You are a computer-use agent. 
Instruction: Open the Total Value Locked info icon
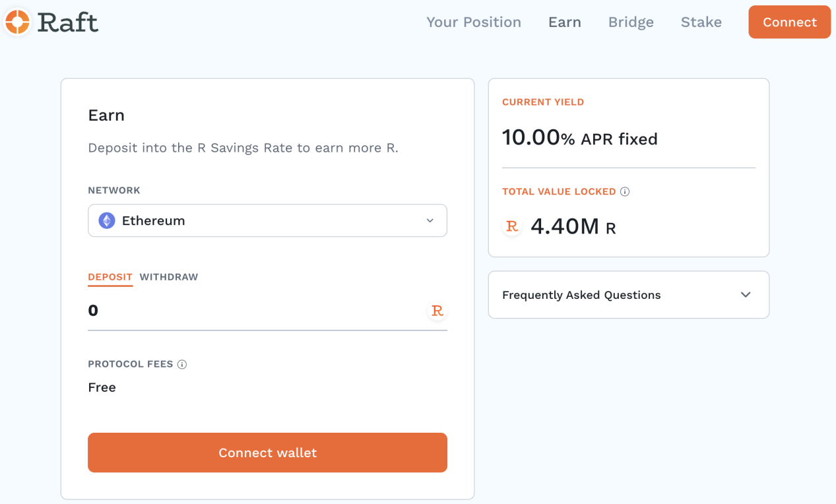pos(625,191)
